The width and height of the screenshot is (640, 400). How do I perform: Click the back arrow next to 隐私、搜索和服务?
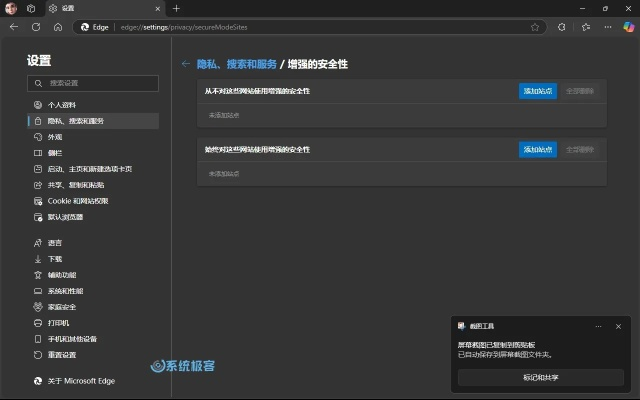(x=185, y=64)
